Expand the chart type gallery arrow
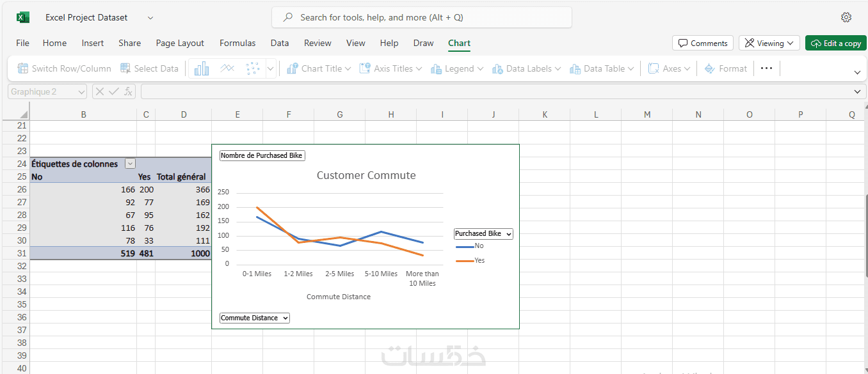The image size is (868, 374). pos(270,68)
